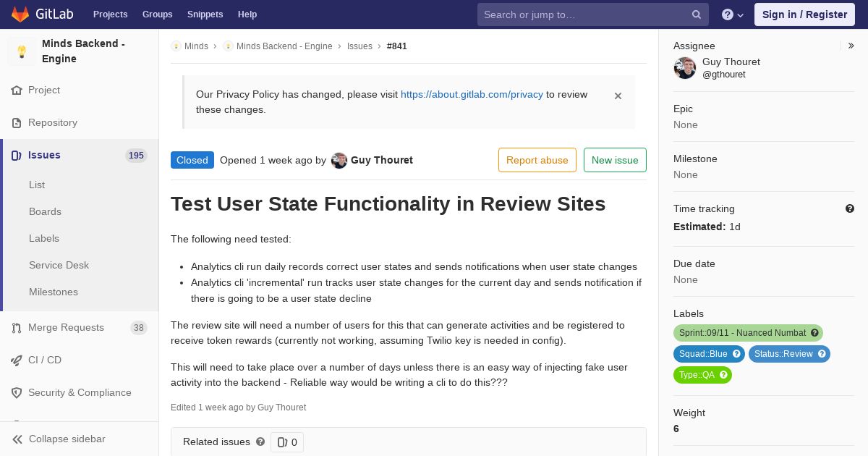
Task: Open Minds Backend - Engine sidebar title
Action: pyautogui.click(x=83, y=51)
